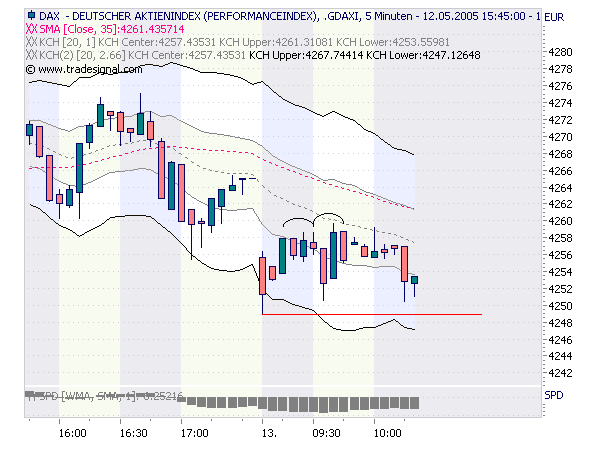Click the 4250 price axis label
This screenshot has height=450, width=600.
click(x=560, y=306)
